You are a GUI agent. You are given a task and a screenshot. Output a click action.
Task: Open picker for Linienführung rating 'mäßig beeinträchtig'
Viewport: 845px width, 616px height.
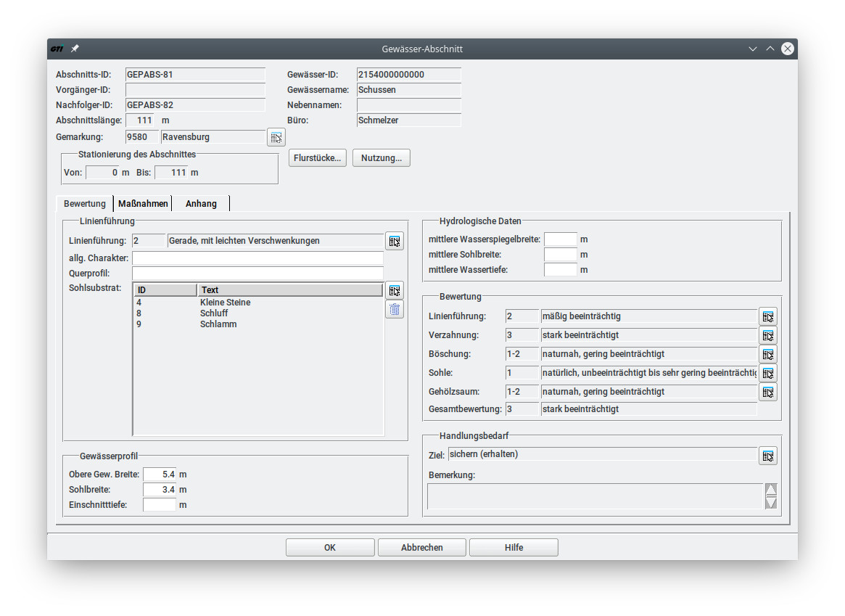pyautogui.click(x=768, y=316)
